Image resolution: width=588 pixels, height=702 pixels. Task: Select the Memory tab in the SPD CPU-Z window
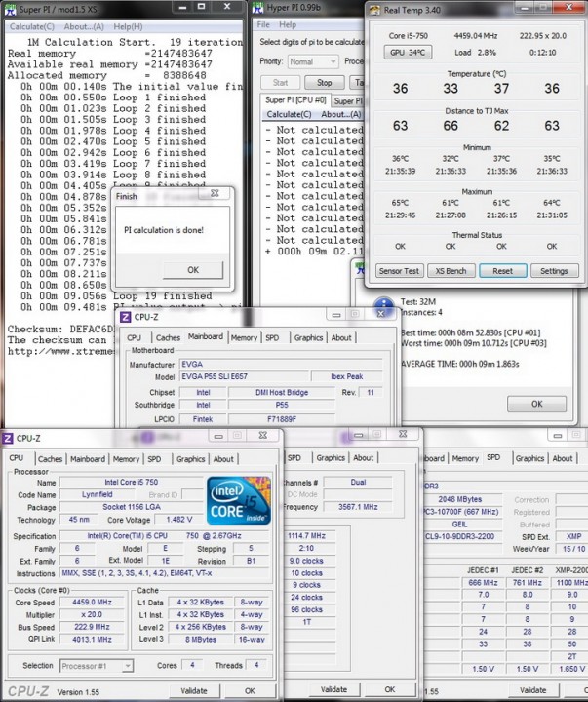click(x=465, y=458)
